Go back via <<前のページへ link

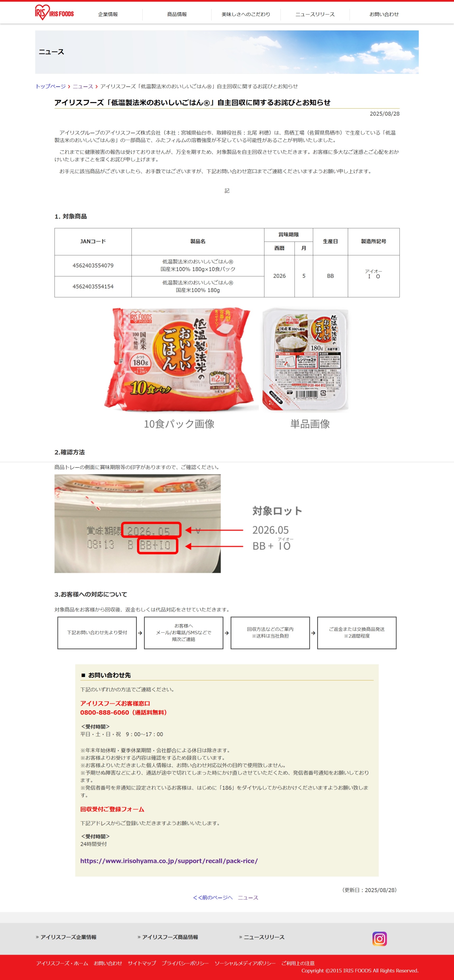point(213,898)
